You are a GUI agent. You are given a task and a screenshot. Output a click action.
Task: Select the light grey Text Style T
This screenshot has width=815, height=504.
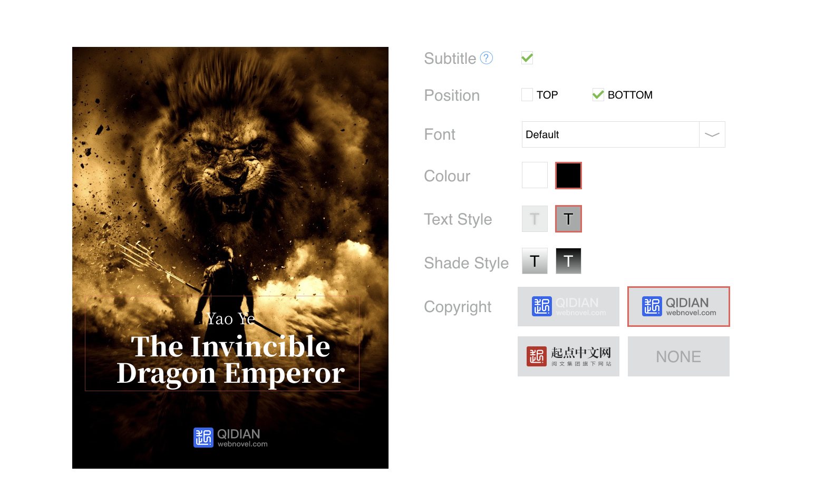coord(535,219)
